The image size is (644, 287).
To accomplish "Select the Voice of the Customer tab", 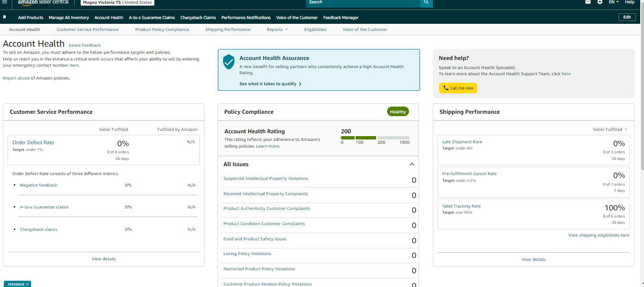I will tap(365, 30).
